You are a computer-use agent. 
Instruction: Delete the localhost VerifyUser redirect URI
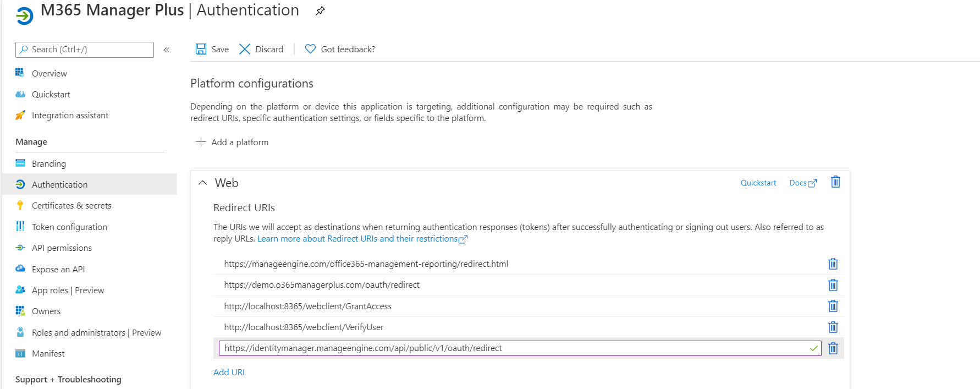[833, 327]
